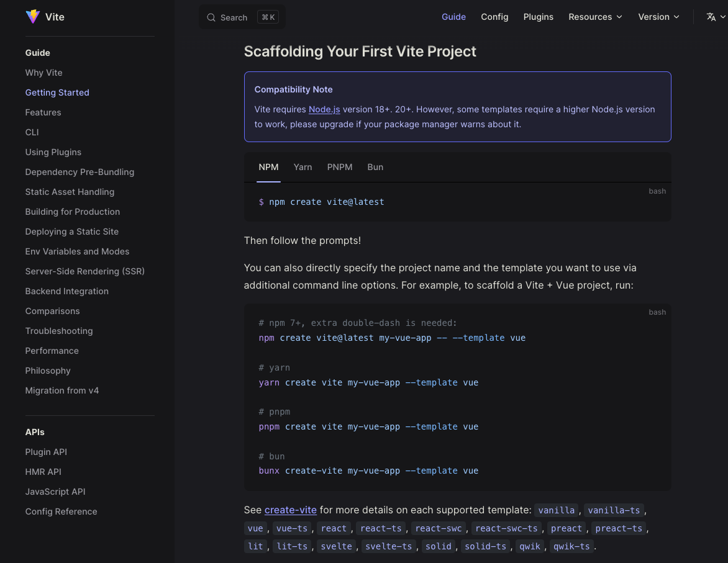Click the 'Then follow the prompts!' text
This screenshot has height=563, width=728.
pos(303,240)
